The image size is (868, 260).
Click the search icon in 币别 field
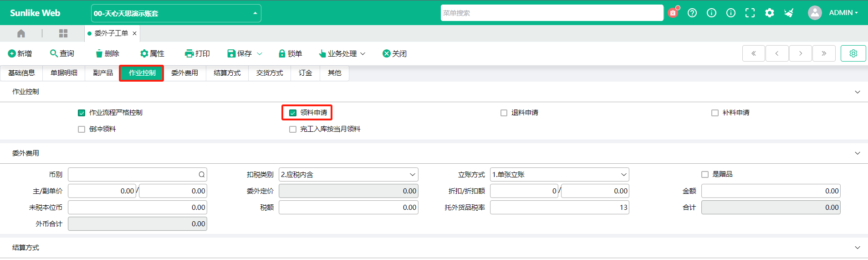pos(201,175)
